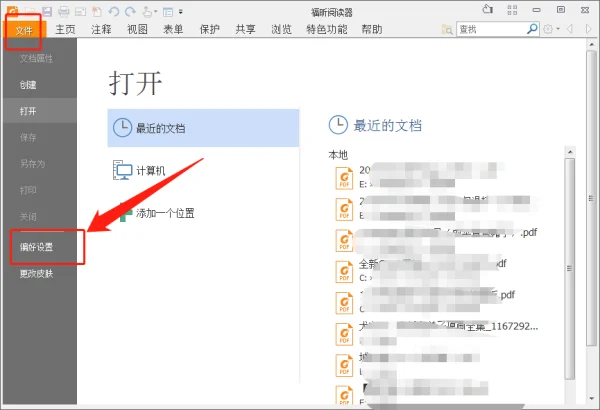This screenshot has height=410, width=600.
Task: Click the computer monitor icon for 计算机
Action: click(122, 170)
